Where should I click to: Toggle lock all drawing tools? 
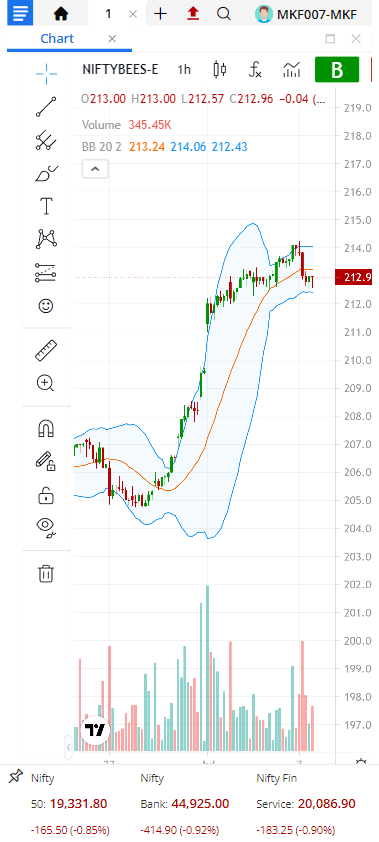click(x=46, y=495)
